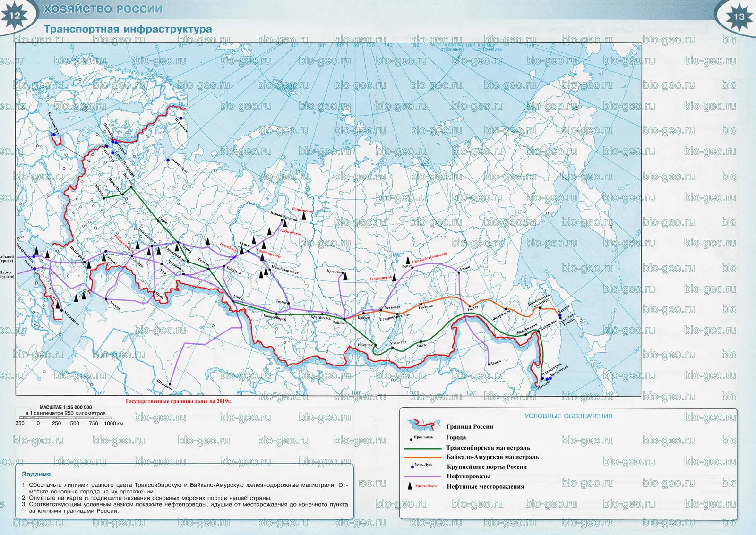Viewport: 756px width, 535px height.
Task: Click the УСЛОВНЫЕ ОБОЗНАЧЕНИЯ legend heading
Action: coord(568,416)
